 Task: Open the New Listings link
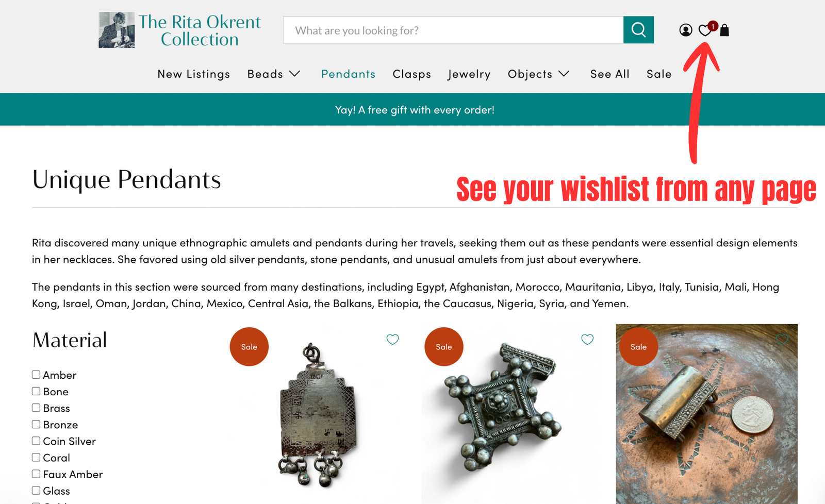193,74
